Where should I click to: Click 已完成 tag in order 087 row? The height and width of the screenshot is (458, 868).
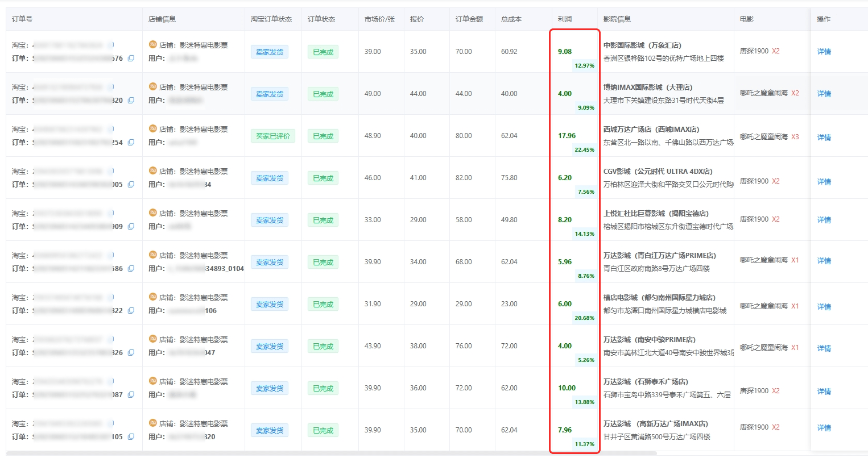pos(323,389)
